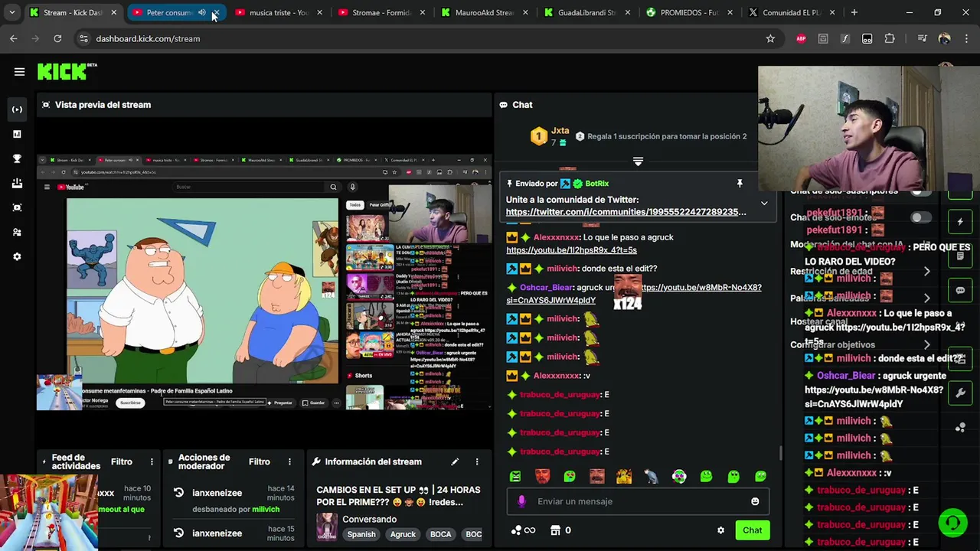Viewport: 980px width, 551px height.
Task: Click the address bar showing dashboard.kick.com/stream
Action: [148, 38]
